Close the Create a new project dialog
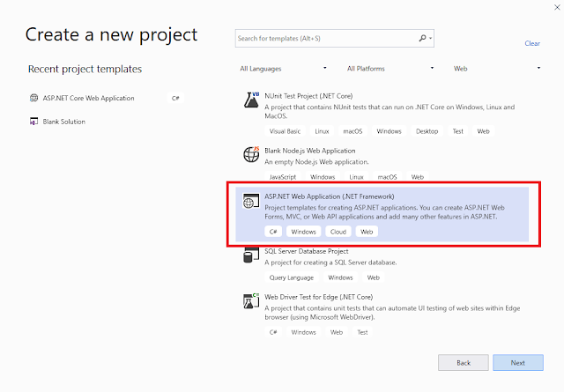The height and width of the screenshot is (392, 564). [557, 7]
